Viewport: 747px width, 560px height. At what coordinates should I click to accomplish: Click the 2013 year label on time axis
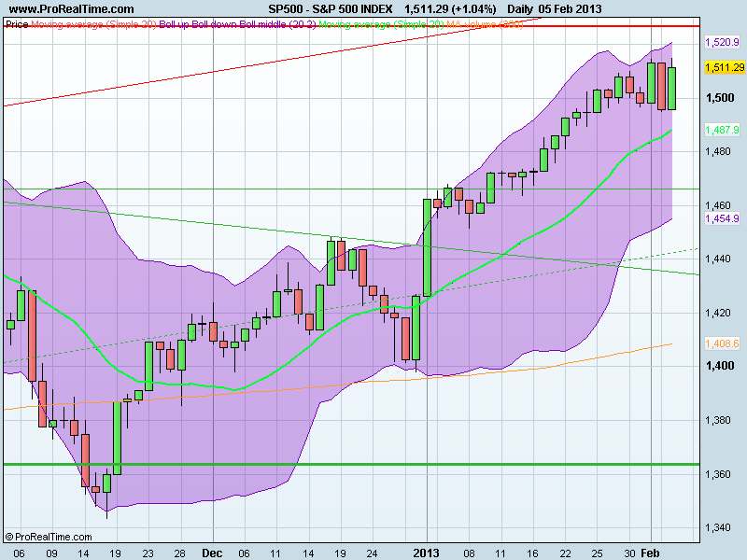(426, 553)
